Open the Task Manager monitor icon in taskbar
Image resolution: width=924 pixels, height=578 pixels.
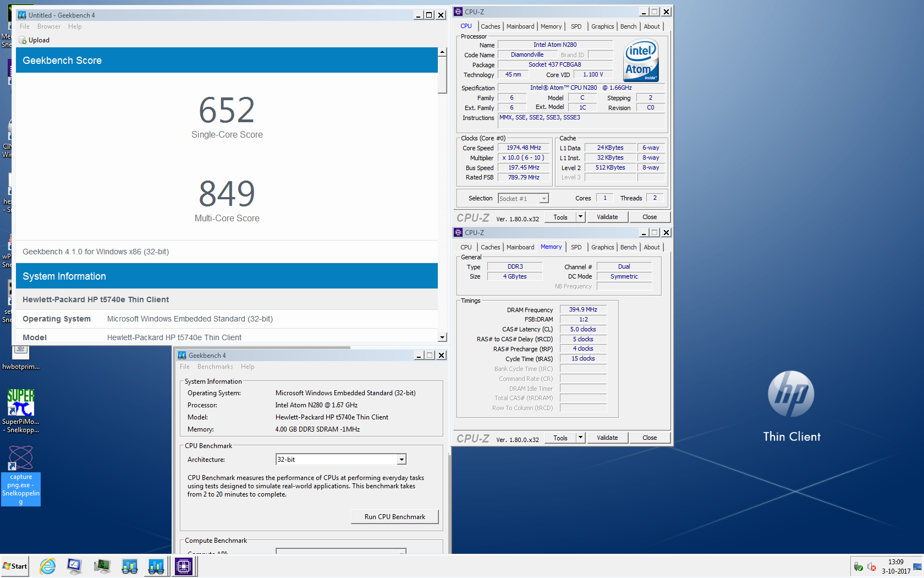pos(102,566)
